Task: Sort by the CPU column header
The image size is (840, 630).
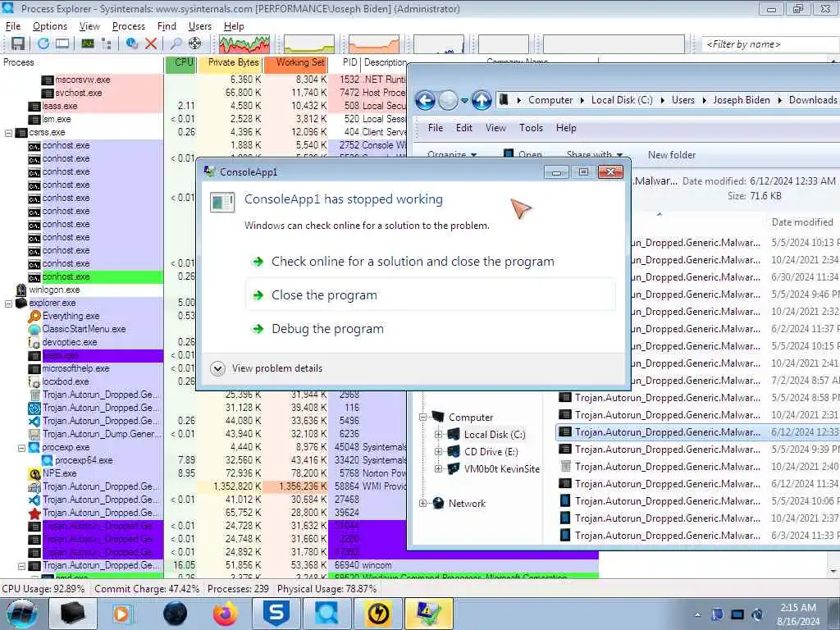Action: coord(181,62)
